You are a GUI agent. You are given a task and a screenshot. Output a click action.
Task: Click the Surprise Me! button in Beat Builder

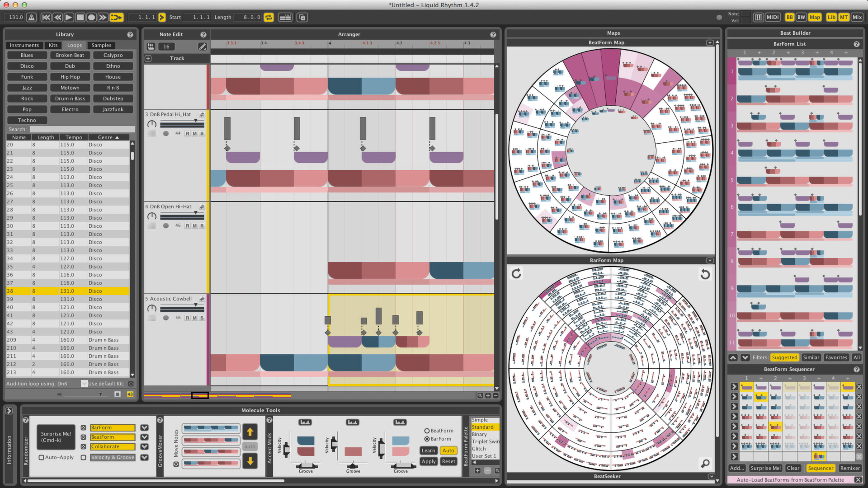(765, 468)
